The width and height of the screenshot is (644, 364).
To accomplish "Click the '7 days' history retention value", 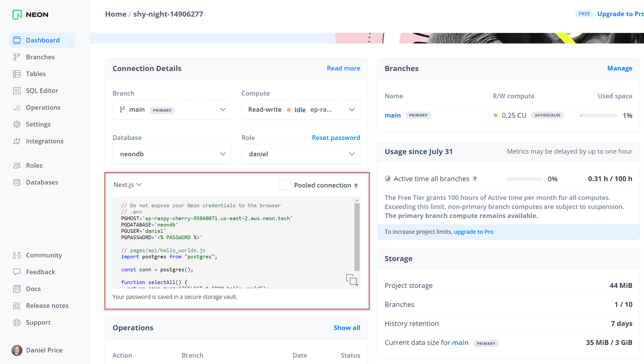I will click(621, 324).
